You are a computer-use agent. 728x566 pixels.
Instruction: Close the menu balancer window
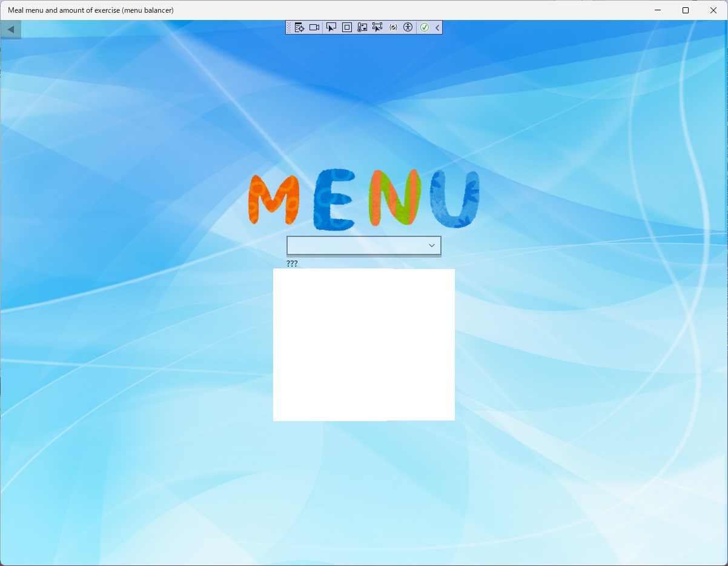(x=713, y=10)
